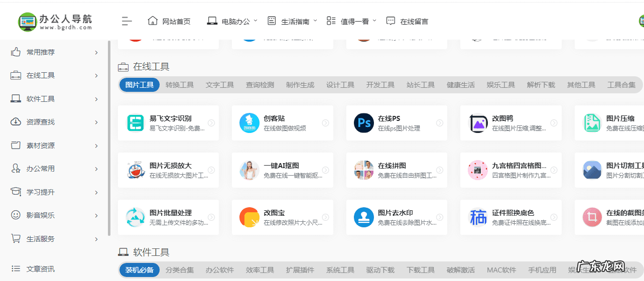Image resolution: width=644 pixels, height=281 pixels.
Task: Switch to the 开发工具 tab
Action: tap(380, 85)
